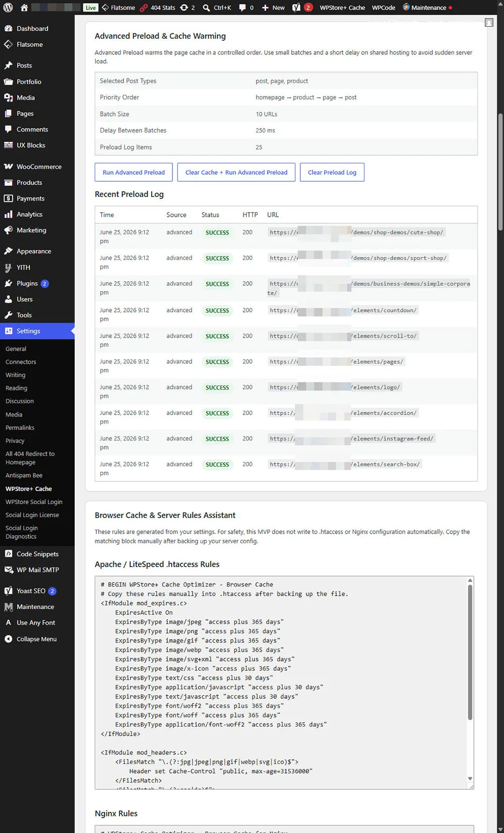This screenshot has width=504, height=833.
Task: Click the Media icon in sidebar
Action: (8, 98)
